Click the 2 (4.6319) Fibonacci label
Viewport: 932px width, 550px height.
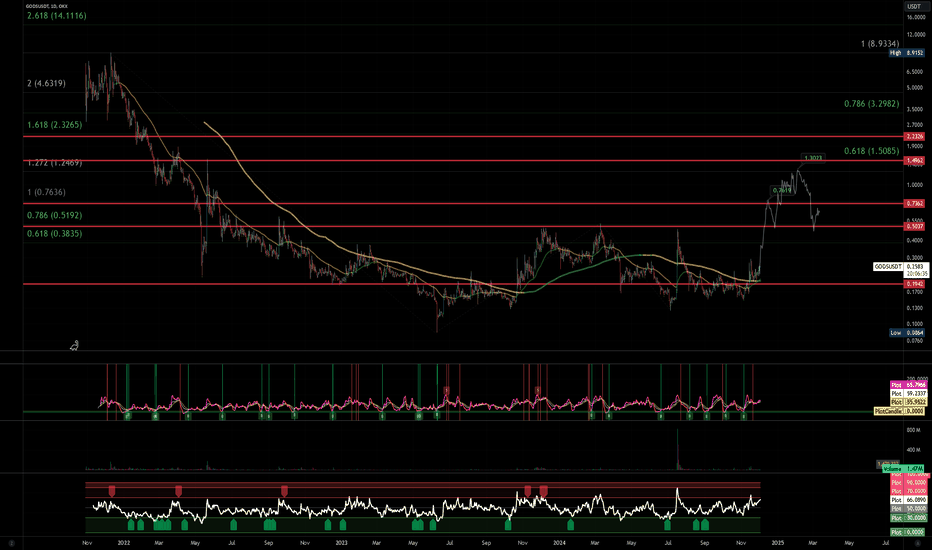coord(46,83)
